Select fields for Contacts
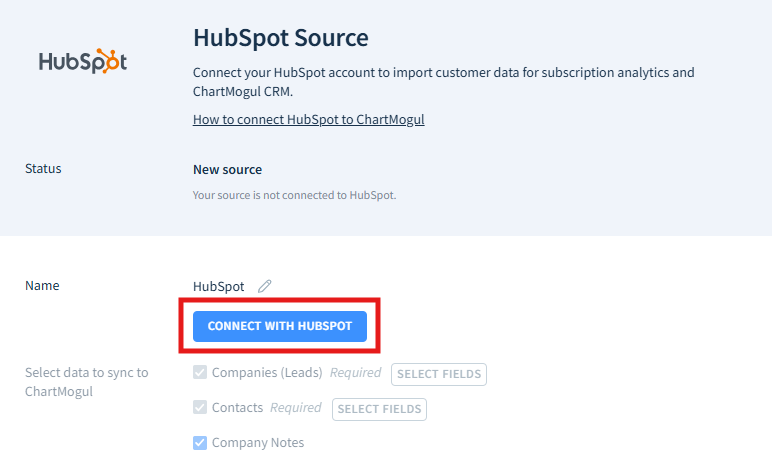772x465 pixels. [x=379, y=409]
